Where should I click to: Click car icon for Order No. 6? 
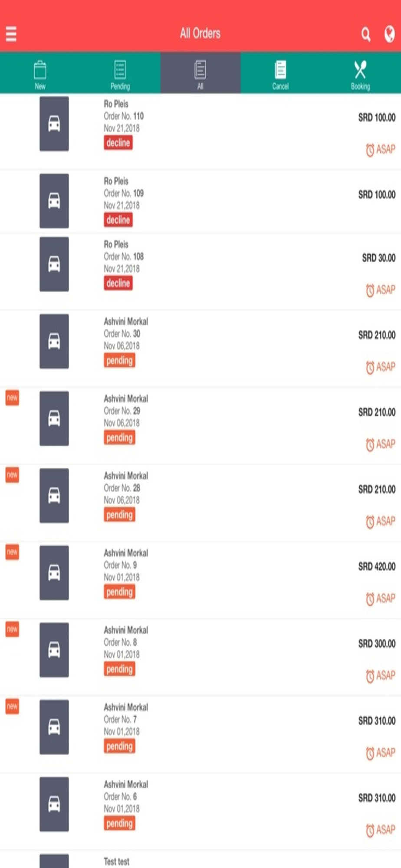(54, 804)
